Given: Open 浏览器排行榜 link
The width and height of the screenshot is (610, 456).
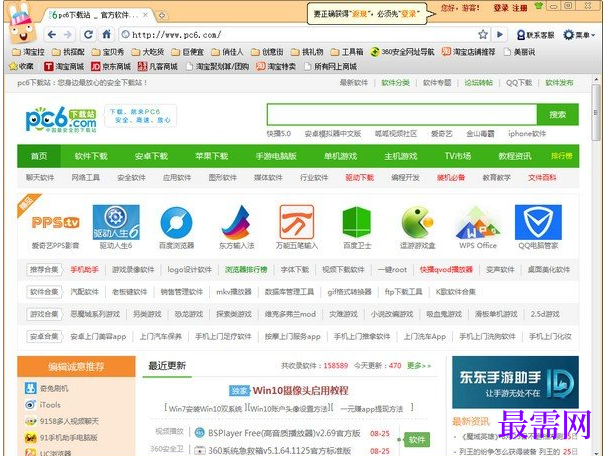Looking at the screenshot, I should tap(246, 269).
